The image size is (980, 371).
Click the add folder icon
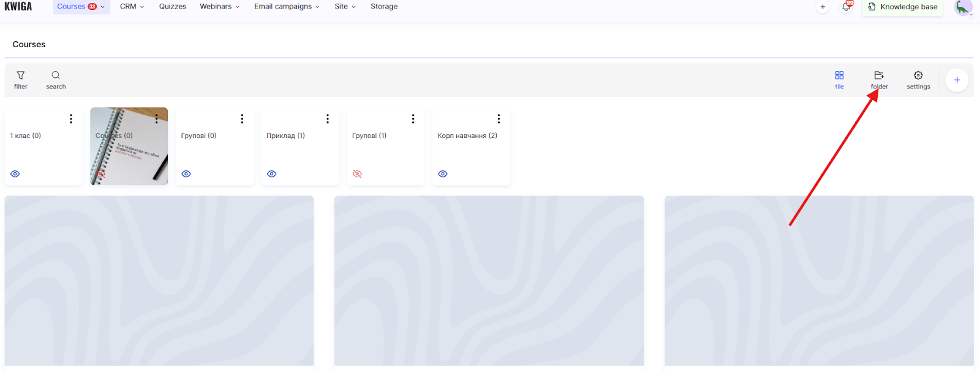click(879, 75)
